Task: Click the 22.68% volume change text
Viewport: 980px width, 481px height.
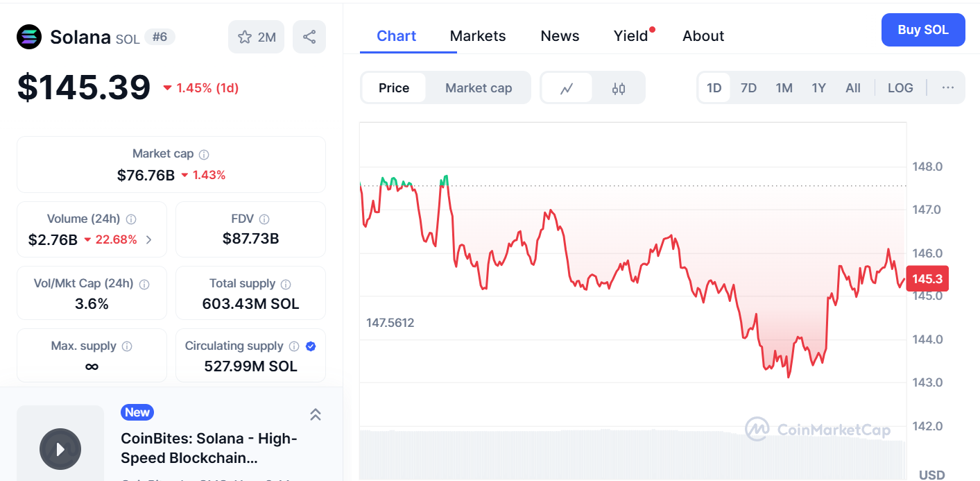Action: pyautogui.click(x=116, y=240)
